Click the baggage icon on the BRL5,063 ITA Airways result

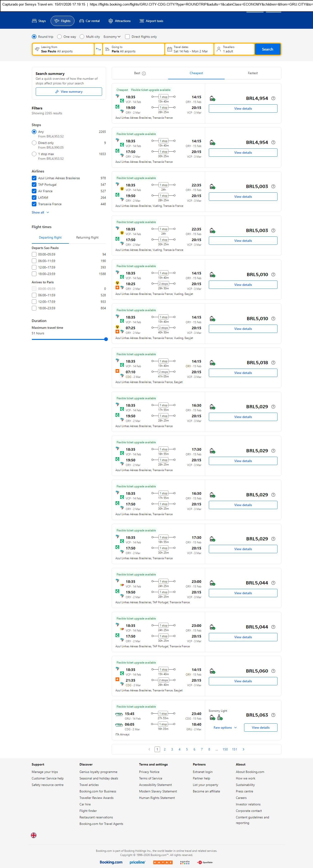coord(219,718)
